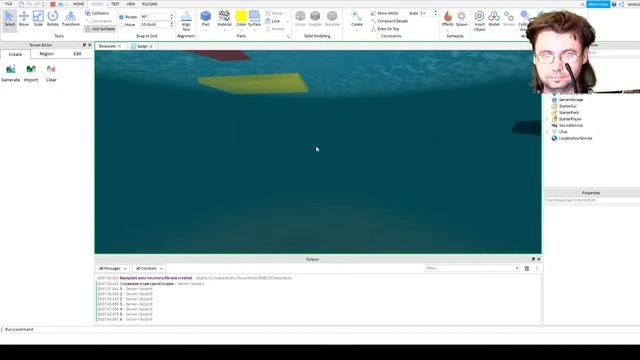Open the TEST ribbon tab

[x=115, y=4]
